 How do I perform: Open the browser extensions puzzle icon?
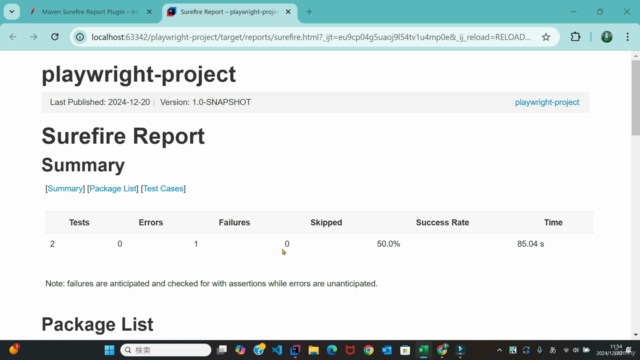click(x=575, y=37)
